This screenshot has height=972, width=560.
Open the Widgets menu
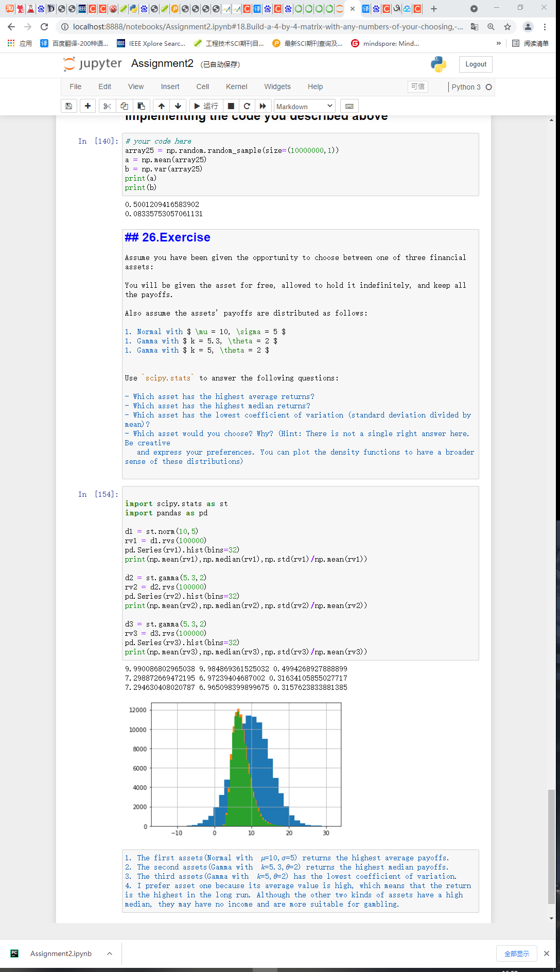(277, 86)
